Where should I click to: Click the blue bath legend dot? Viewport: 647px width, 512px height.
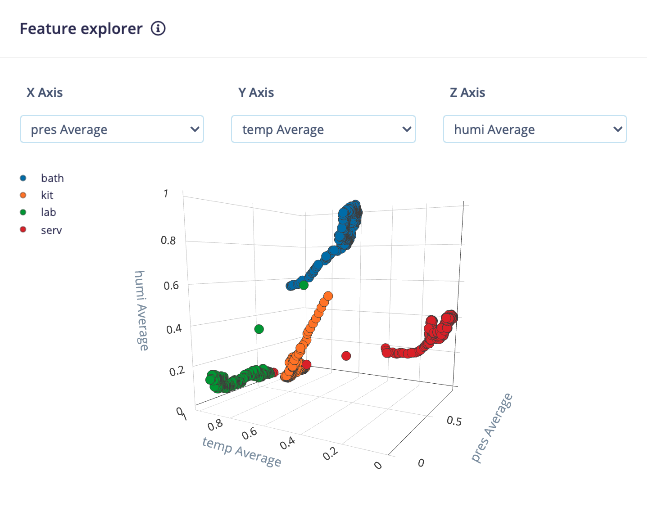coord(23,178)
